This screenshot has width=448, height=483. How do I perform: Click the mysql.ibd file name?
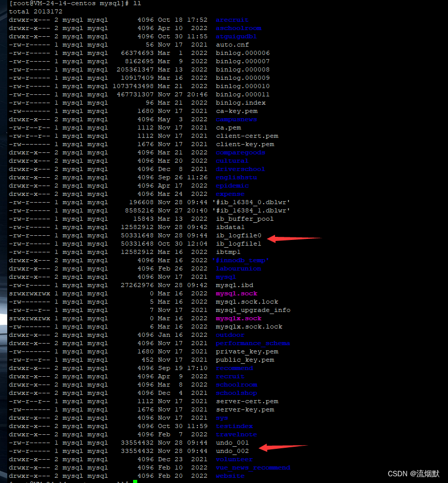[234, 286]
